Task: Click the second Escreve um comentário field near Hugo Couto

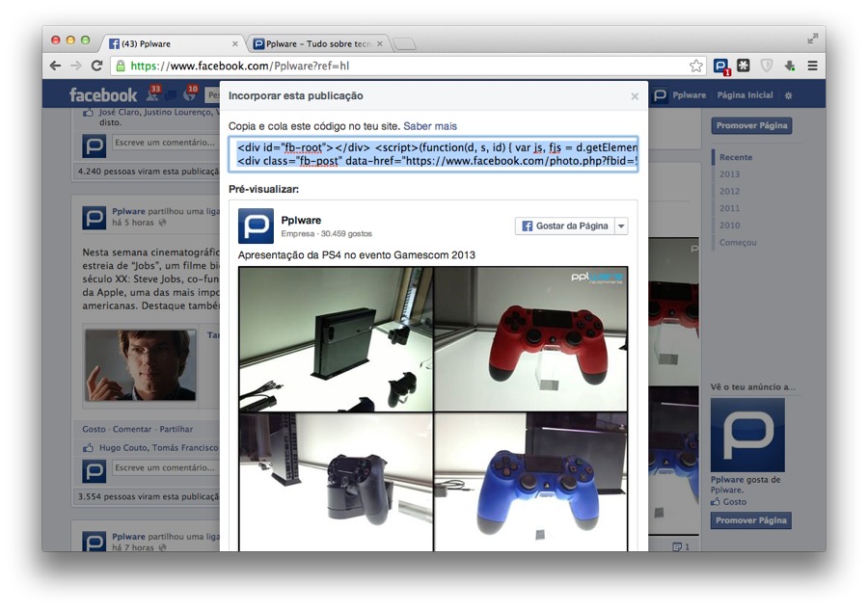Action: click(x=166, y=468)
